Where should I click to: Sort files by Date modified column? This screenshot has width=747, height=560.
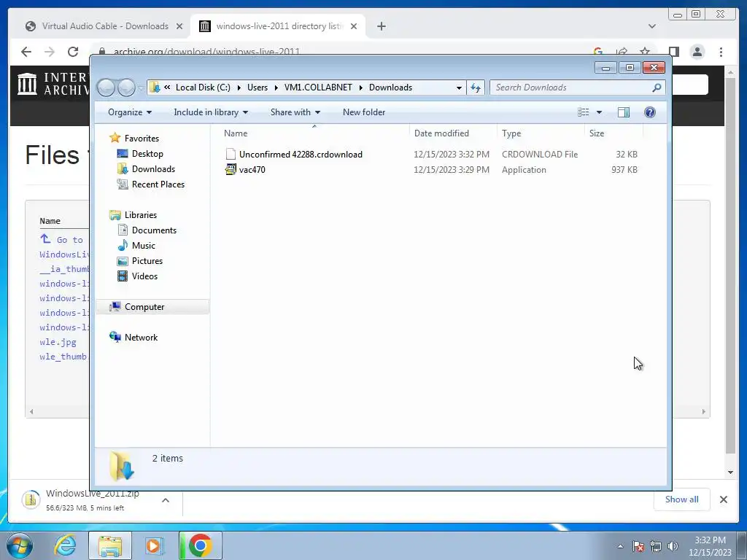pyautogui.click(x=452, y=133)
